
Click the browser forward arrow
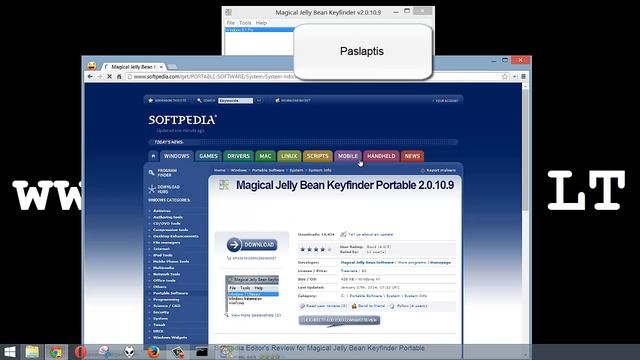(x=100, y=76)
